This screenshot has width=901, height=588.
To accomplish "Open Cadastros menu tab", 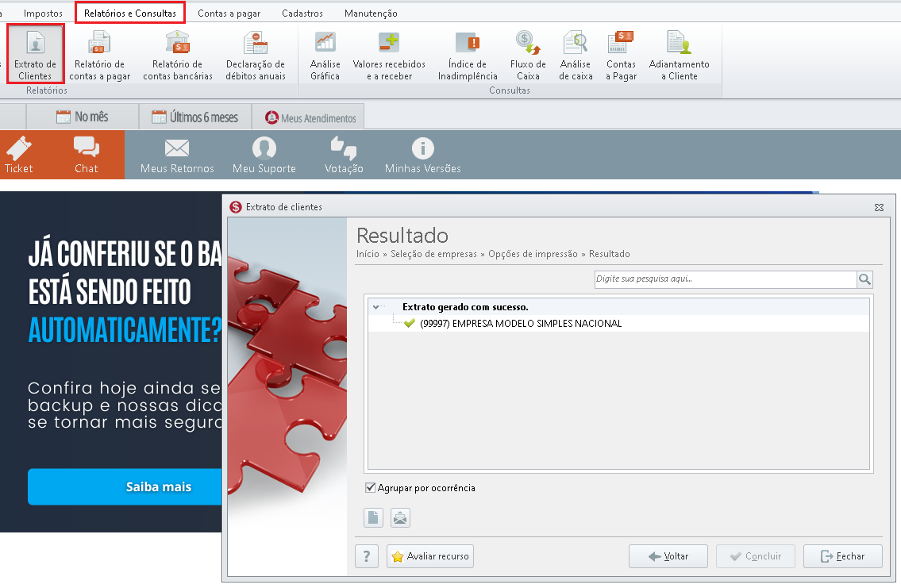I will point(302,13).
